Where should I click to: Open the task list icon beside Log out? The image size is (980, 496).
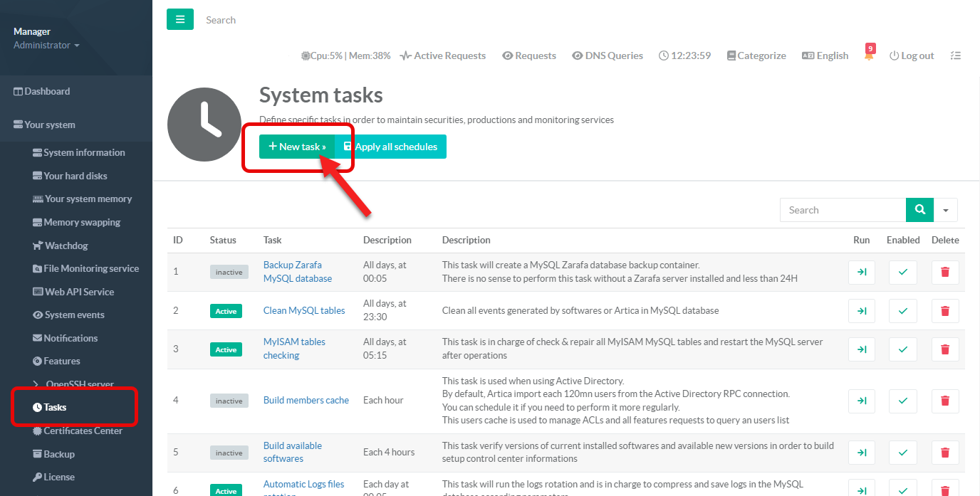(955, 56)
